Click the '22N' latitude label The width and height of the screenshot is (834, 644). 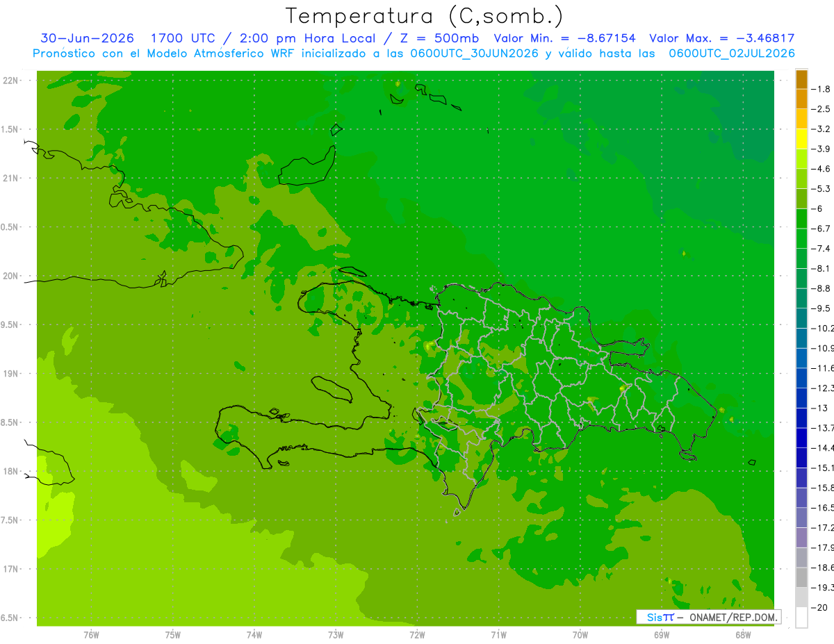pyautogui.click(x=11, y=81)
